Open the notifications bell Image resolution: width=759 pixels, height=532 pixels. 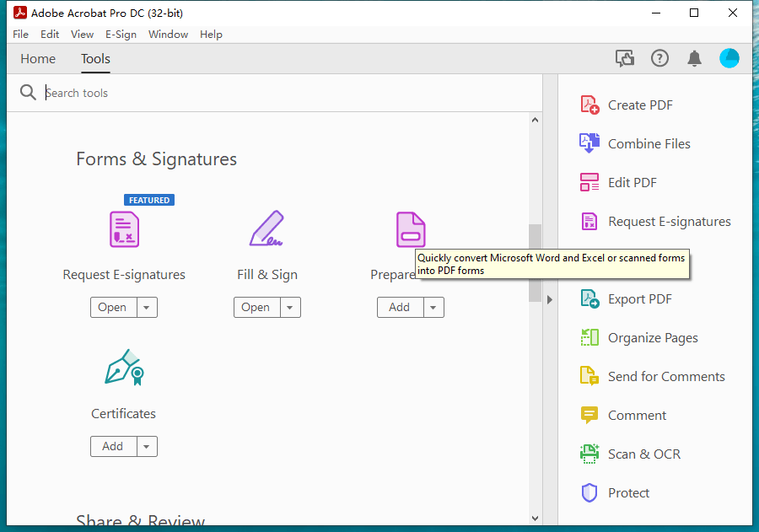[x=695, y=58]
